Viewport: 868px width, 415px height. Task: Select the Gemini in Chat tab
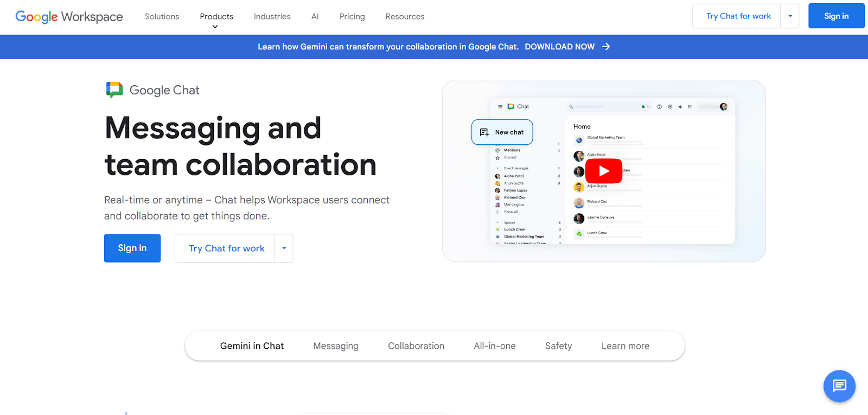point(252,346)
